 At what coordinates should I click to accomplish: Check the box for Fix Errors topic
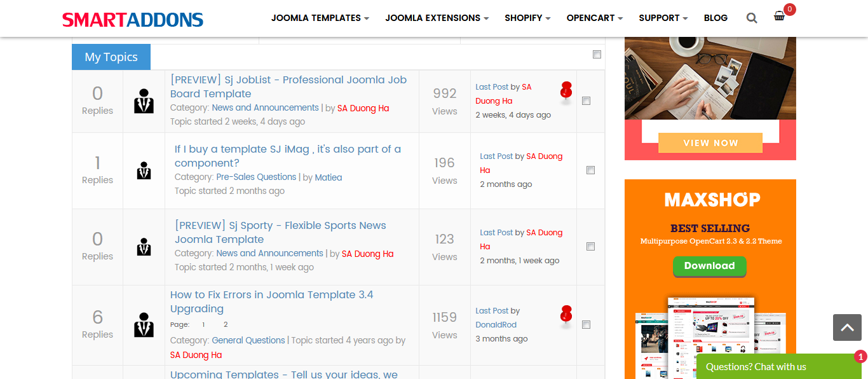pyautogui.click(x=586, y=324)
